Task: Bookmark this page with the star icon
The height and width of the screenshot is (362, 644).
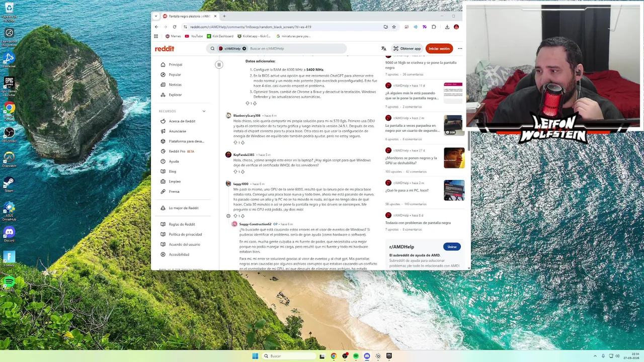Action: coord(394,27)
